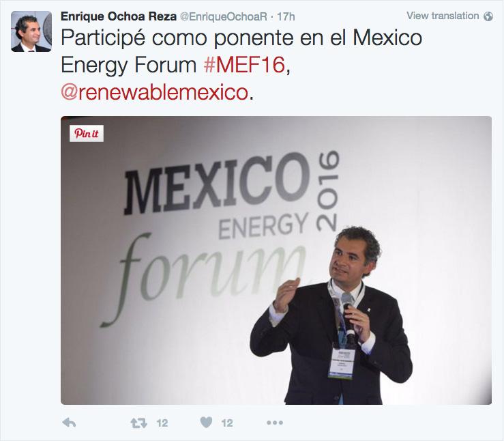Click the Enrique Ochoa Reza display name
504x441 pixels.
pos(119,16)
